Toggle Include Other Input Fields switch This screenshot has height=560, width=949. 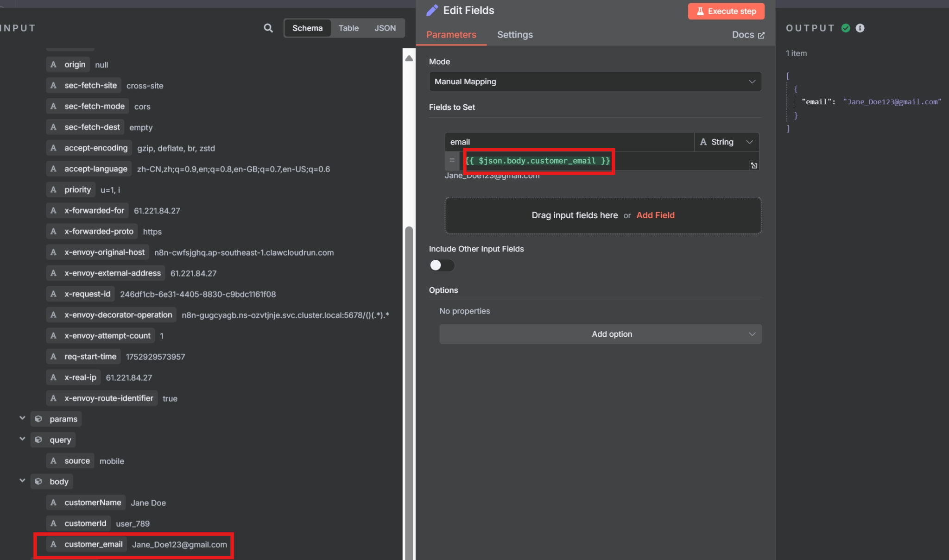(x=442, y=265)
